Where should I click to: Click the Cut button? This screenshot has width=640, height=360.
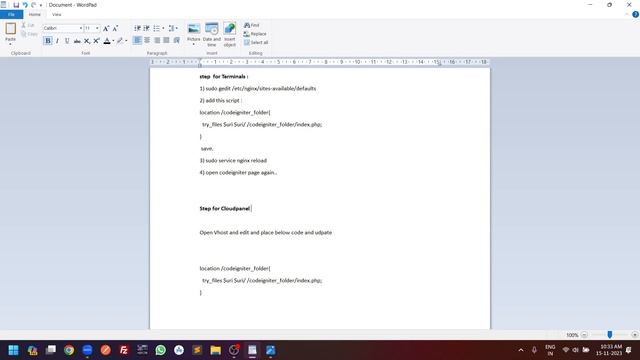click(x=28, y=25)
